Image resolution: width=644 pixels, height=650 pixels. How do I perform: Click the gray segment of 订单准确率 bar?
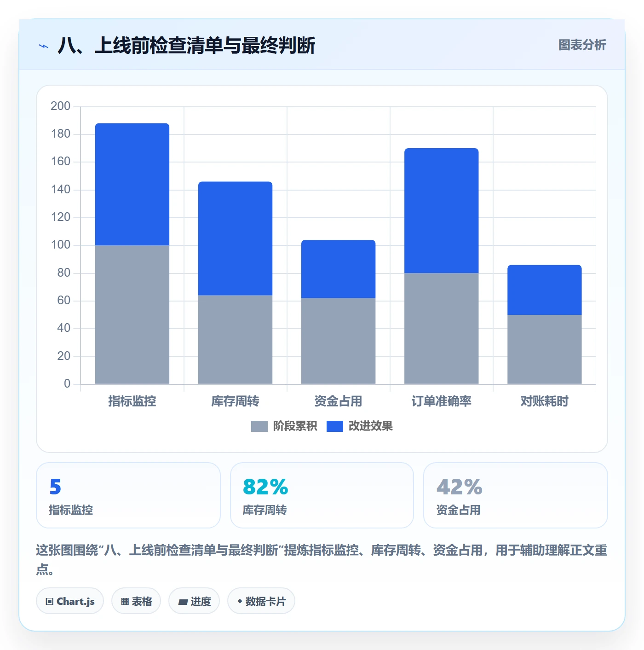441,328
